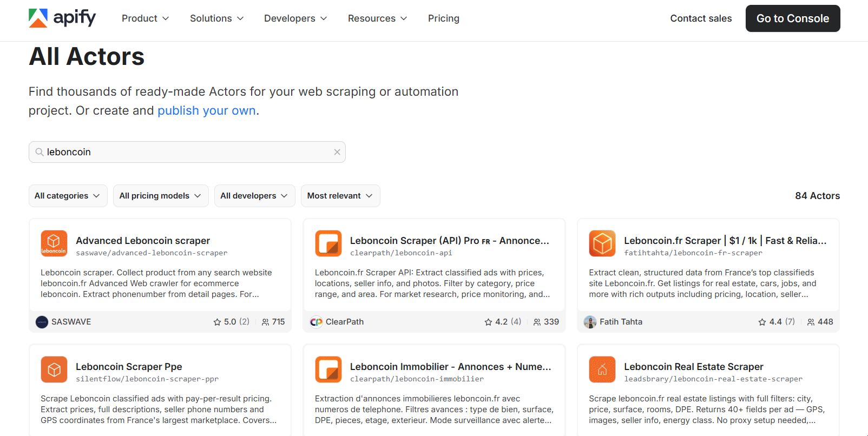Click the 5.0 star rating icon
Screen dimensions: 868x436
[218, 322]
